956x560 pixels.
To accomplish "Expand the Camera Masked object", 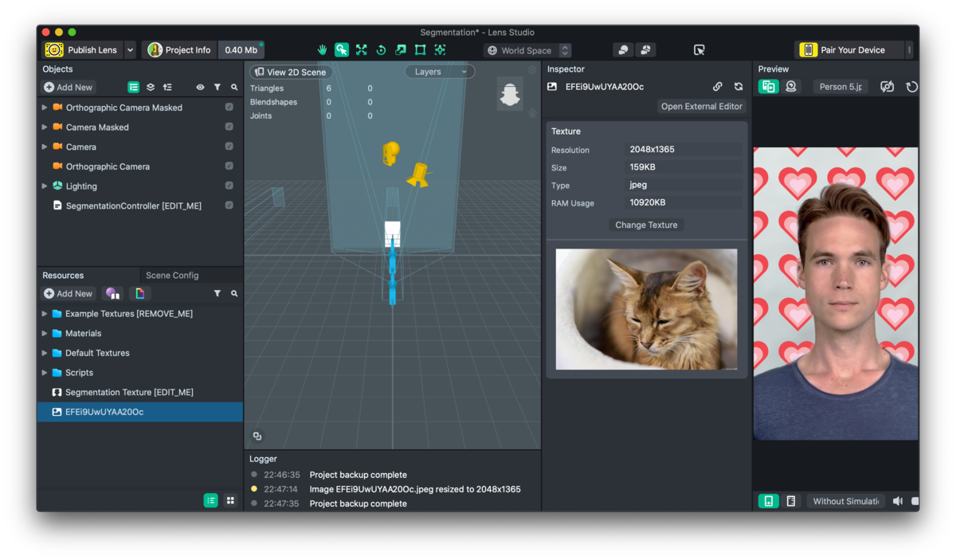I will (x=45, y=127).
